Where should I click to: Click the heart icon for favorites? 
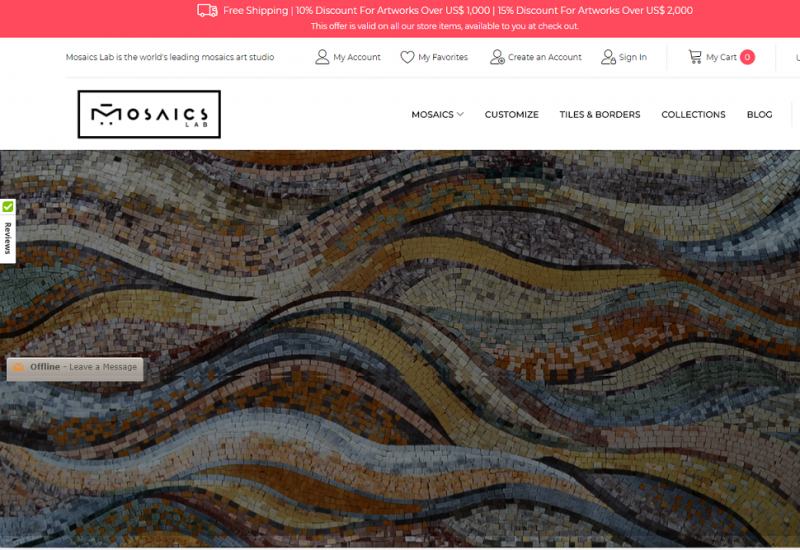pyautogui.click(x=407, y=57)
